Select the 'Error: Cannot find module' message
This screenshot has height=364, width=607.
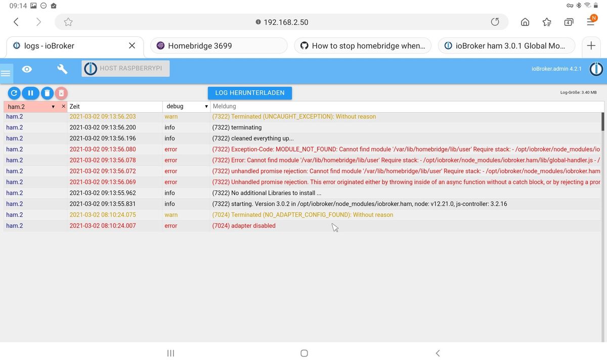[x=406, y=160]
